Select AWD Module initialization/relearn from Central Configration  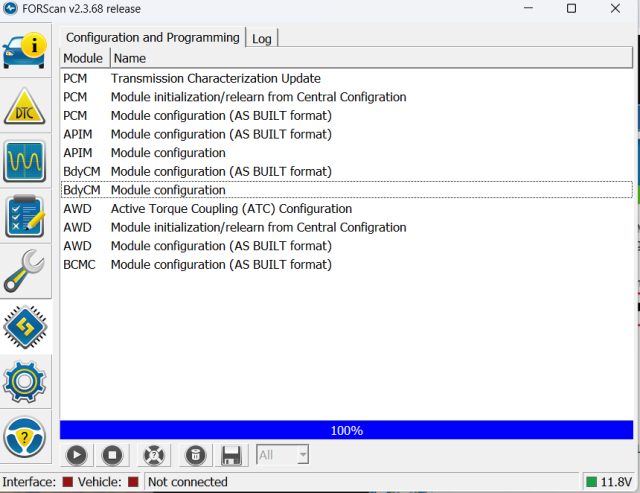[x=347, y=227]
